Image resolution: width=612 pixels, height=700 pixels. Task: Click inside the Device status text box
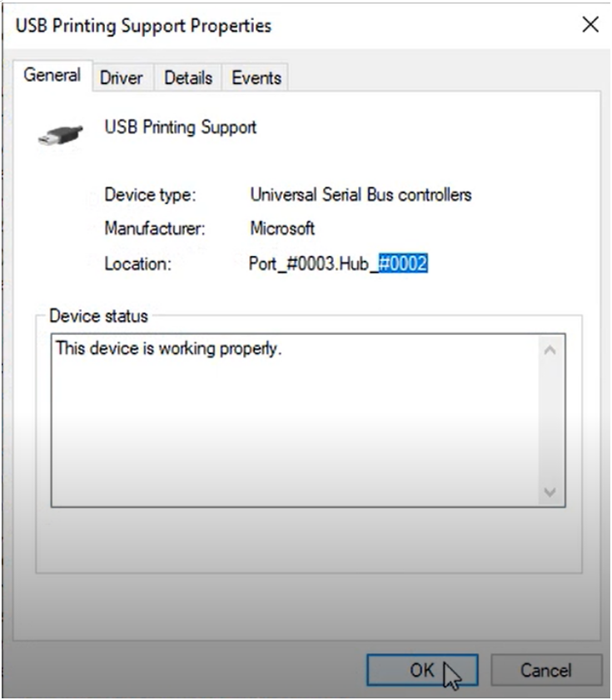click(295, 420)
